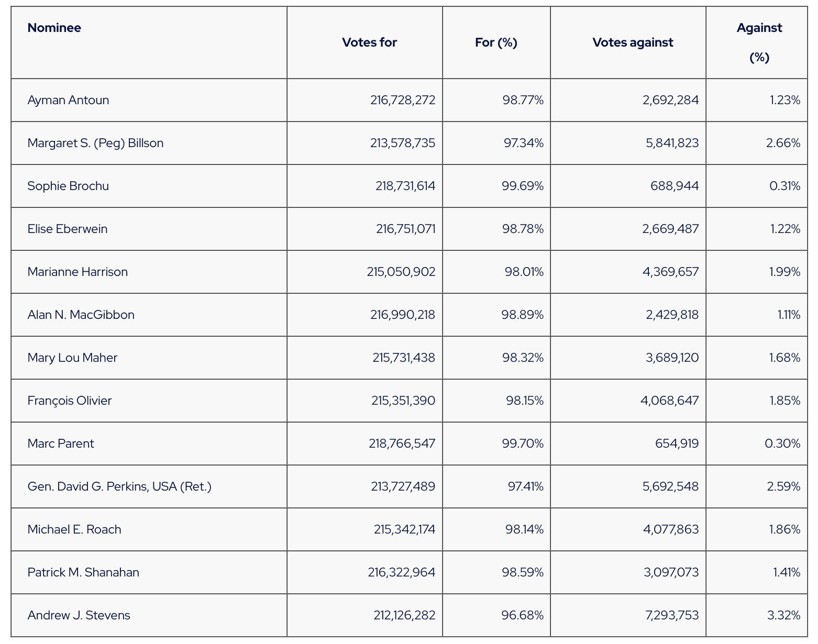
Task: Select Michael E. Roach's votes against 4,077,863
Action: 671,529
